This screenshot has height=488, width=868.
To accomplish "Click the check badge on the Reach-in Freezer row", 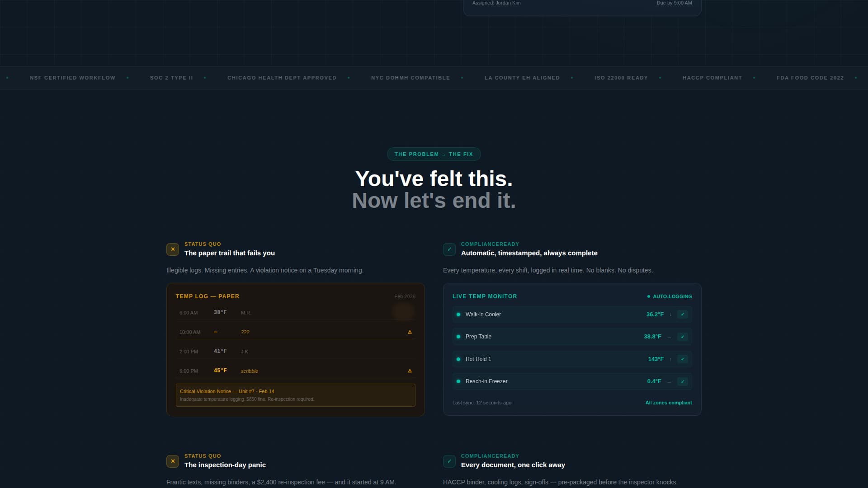I will pyautogui.click(x=683, y=381).
